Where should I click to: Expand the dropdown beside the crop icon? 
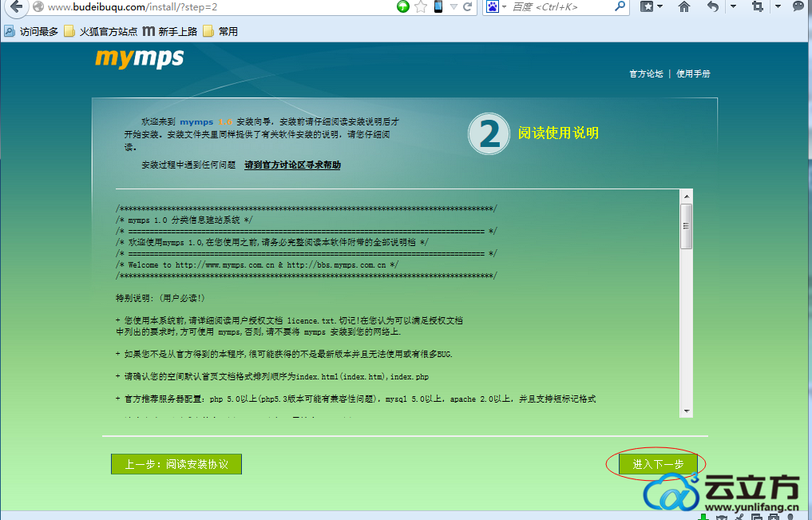click(x=778, y=6)
